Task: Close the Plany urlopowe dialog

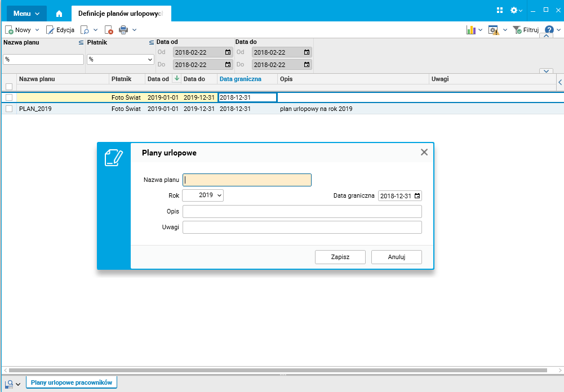Action: [x=424, y=152]
